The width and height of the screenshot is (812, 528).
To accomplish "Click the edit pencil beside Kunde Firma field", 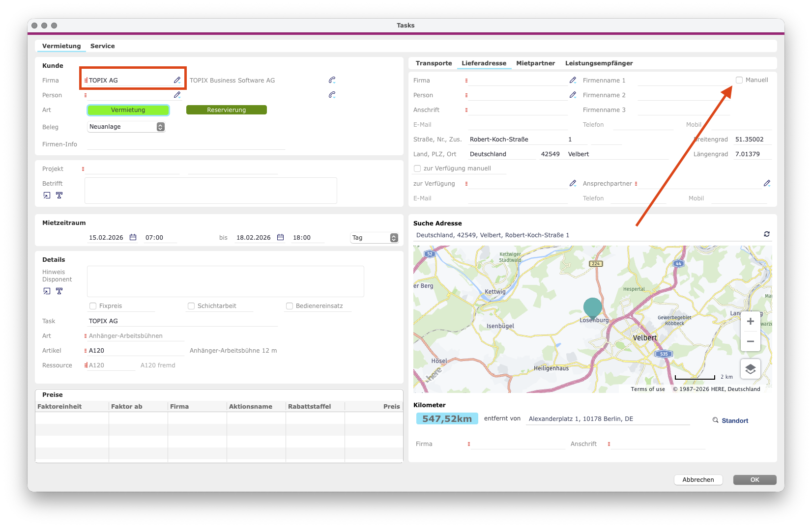I will [x=177, y=80].
